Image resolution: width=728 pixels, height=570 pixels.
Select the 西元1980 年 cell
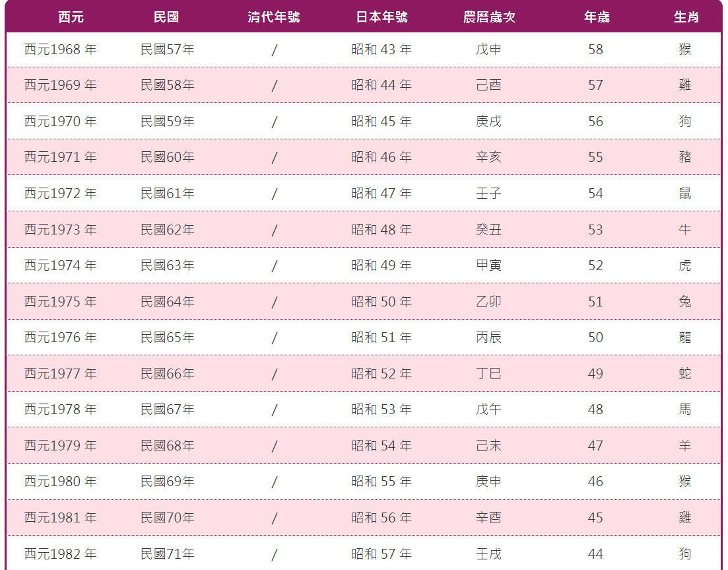pos(60,481)
